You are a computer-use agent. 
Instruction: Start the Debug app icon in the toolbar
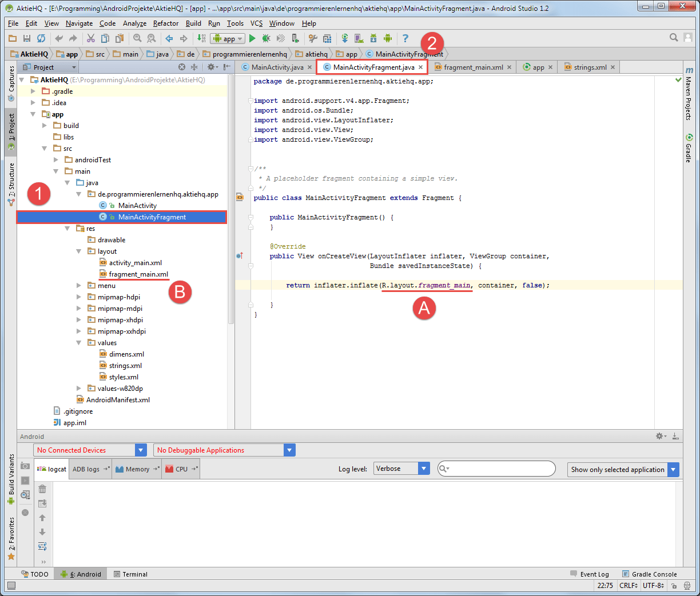coord(266,38)
